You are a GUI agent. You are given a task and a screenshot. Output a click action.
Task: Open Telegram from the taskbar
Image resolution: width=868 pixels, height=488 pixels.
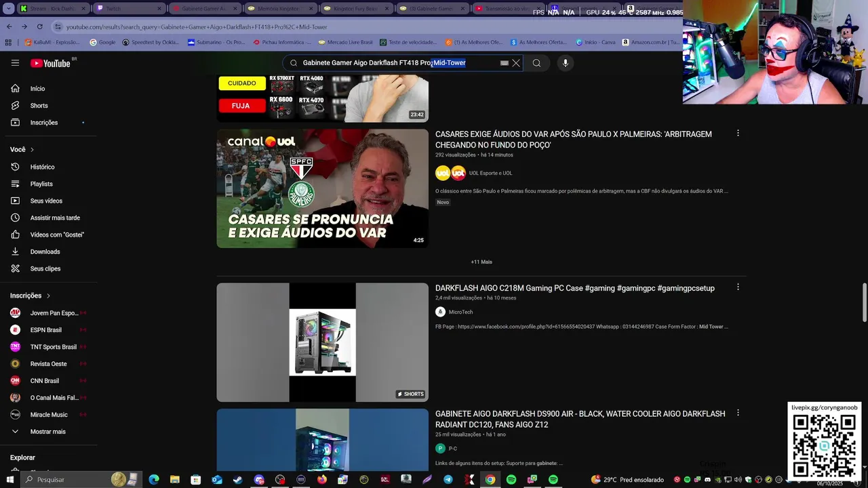coord(448,479)
